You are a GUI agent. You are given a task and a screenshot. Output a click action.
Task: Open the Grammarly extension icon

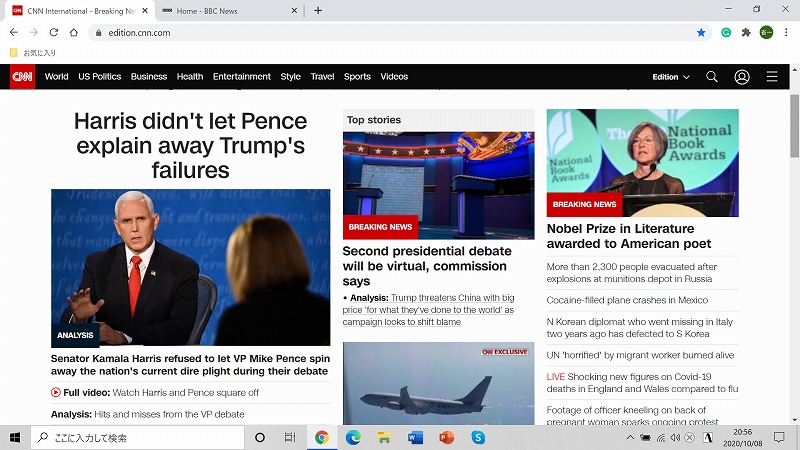726,33
